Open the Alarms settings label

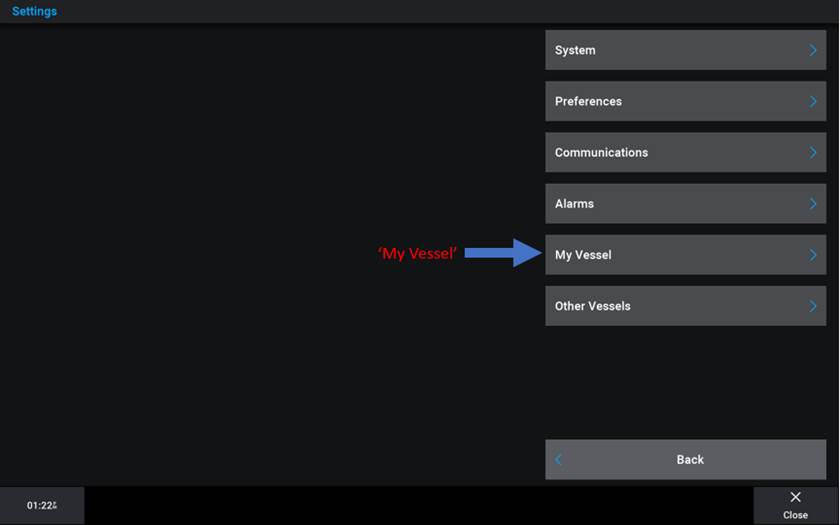574,204
